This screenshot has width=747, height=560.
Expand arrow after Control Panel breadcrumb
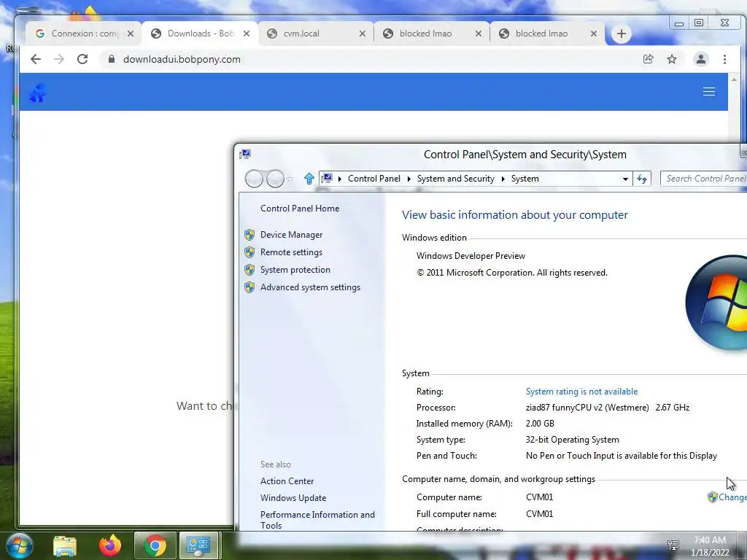click(409, 179)
